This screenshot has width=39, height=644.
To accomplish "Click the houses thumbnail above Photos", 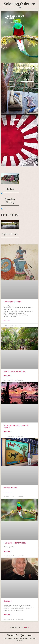I will click(x=10, y=179).
